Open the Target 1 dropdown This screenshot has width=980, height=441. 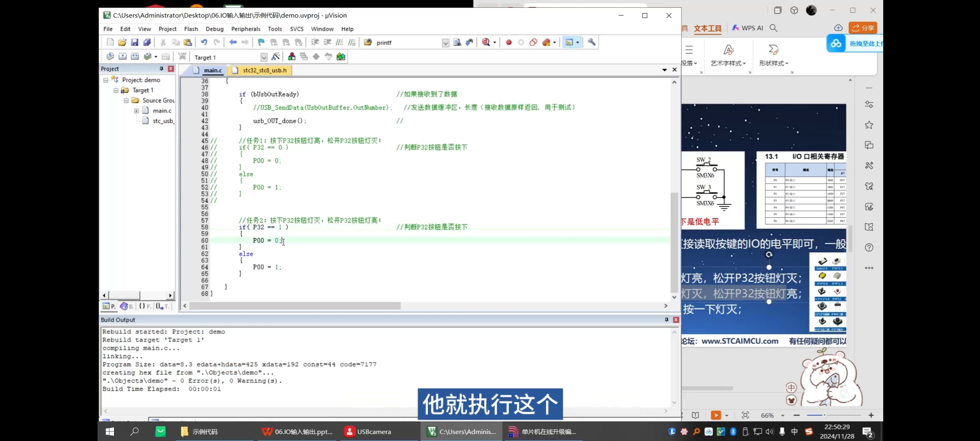pos(264,57)
